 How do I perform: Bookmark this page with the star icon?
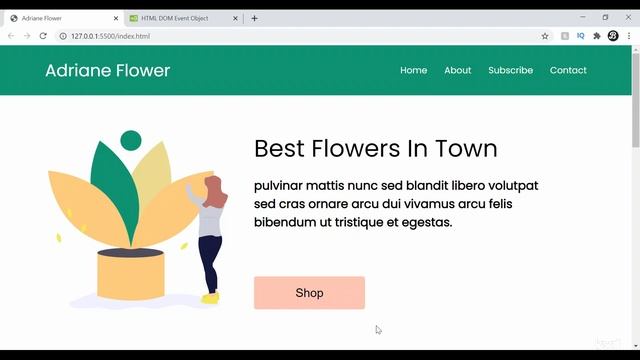pos(545,36)
